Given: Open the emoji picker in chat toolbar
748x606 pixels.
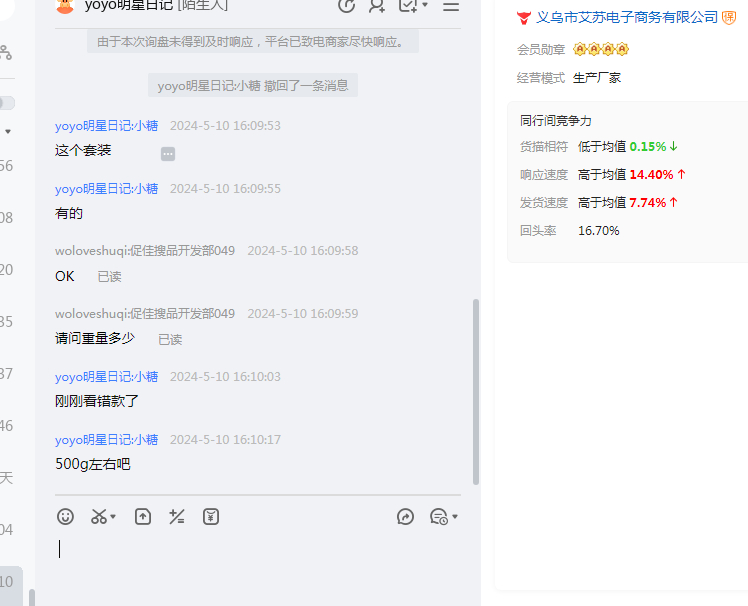Looking at the screenshot, I should point(65,517).
